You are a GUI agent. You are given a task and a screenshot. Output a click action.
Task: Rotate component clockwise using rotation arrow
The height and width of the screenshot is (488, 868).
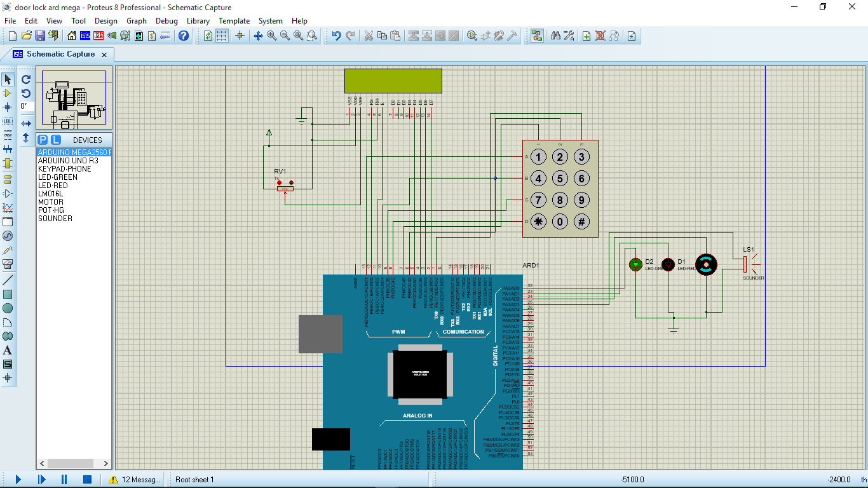point(26,79)
